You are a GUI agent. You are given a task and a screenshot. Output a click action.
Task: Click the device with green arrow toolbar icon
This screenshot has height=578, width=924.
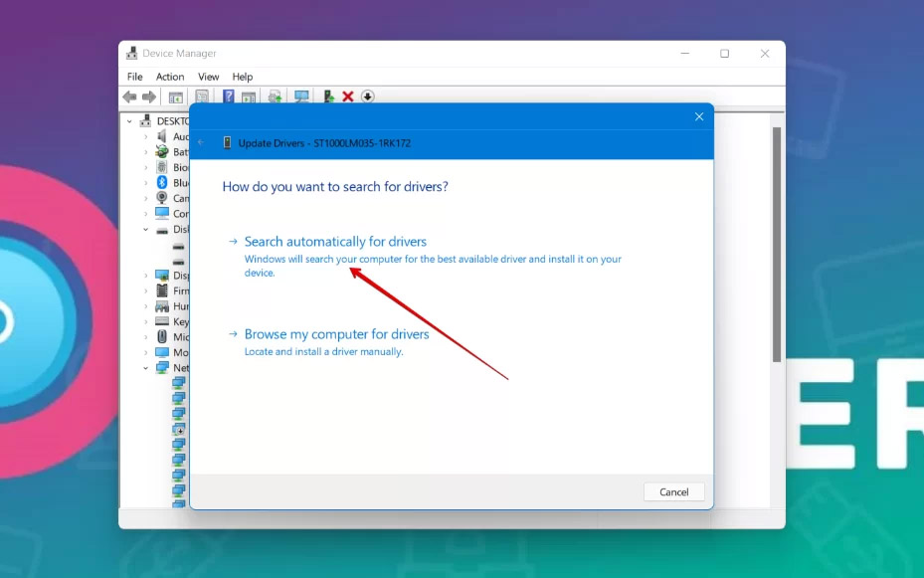click(329, 96)
